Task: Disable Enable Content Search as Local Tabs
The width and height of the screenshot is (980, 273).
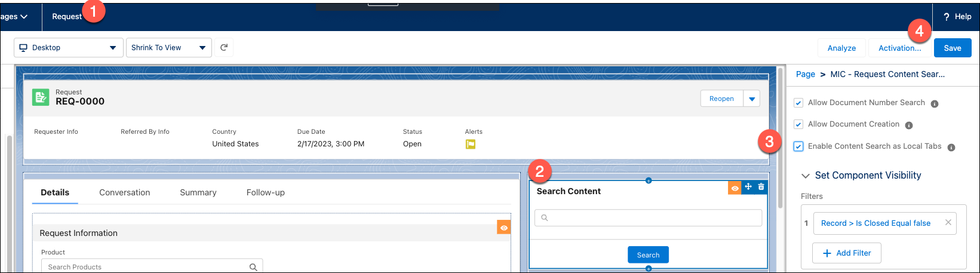Action: tap(798, 146)
